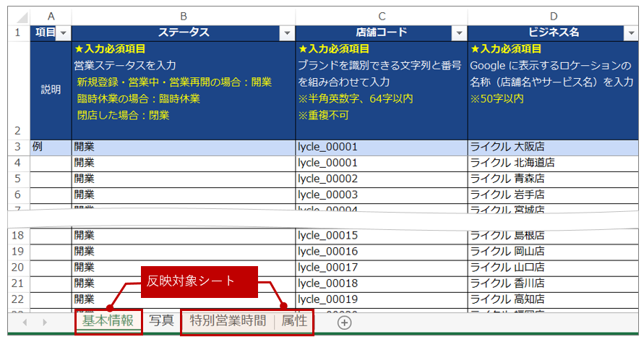Click the next sheet scroll arrow
Screen dimensions: 644x337
coord(44,322)
